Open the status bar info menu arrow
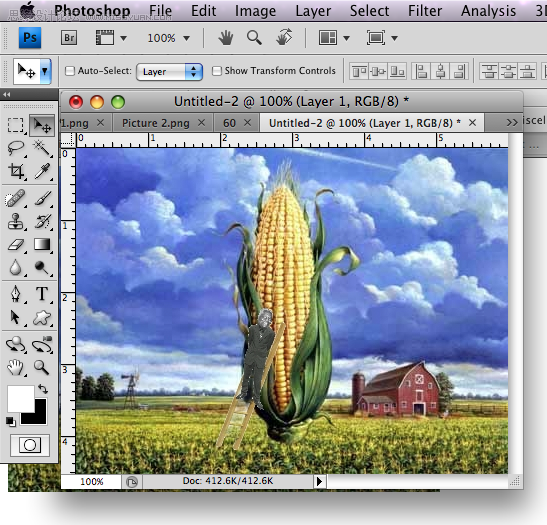 pos(319,481)
